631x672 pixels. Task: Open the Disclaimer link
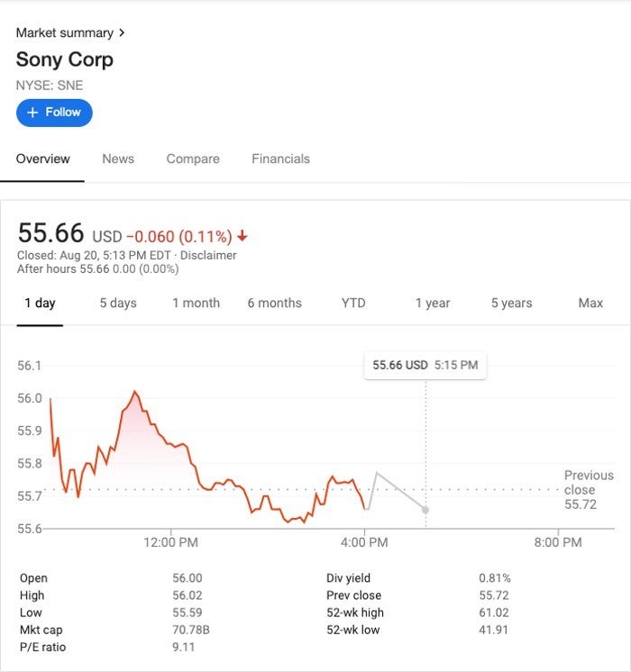point(208,255)
